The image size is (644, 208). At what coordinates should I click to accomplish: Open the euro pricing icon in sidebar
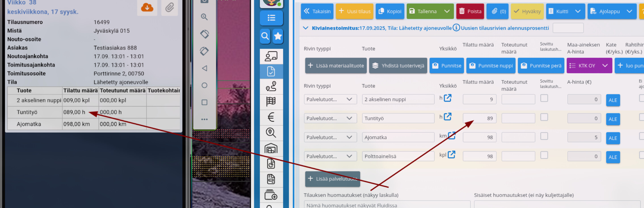(271, 117)
